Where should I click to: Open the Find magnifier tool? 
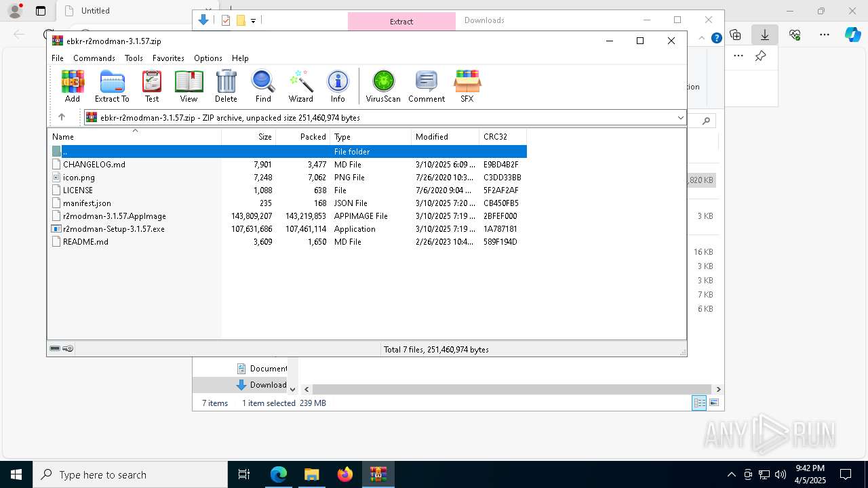(x=263, y=86)
